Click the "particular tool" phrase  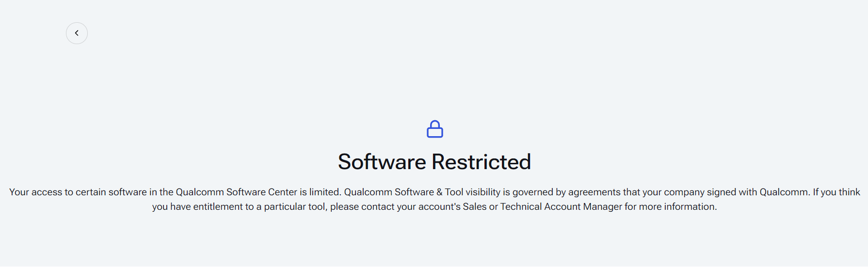point(294,207)
